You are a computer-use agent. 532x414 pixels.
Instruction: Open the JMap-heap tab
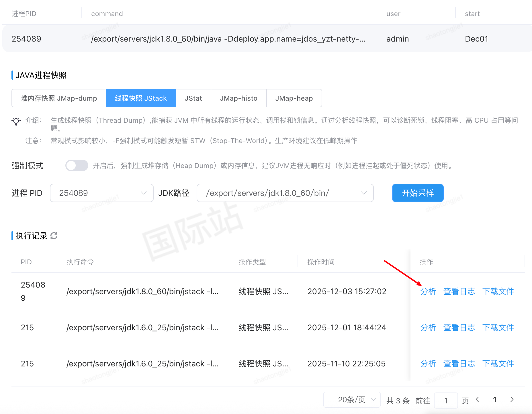(x=294, y=98)
